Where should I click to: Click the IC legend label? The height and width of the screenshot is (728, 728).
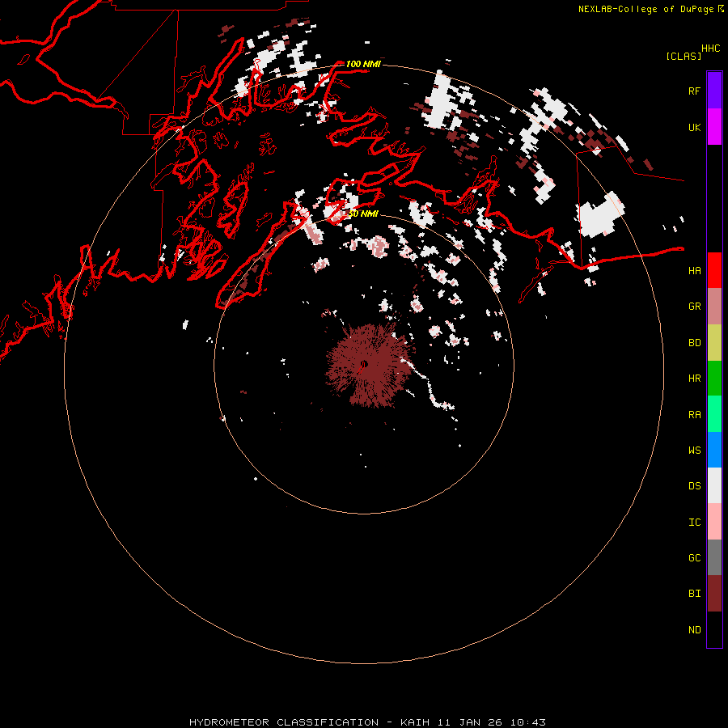tap(694, 522)
